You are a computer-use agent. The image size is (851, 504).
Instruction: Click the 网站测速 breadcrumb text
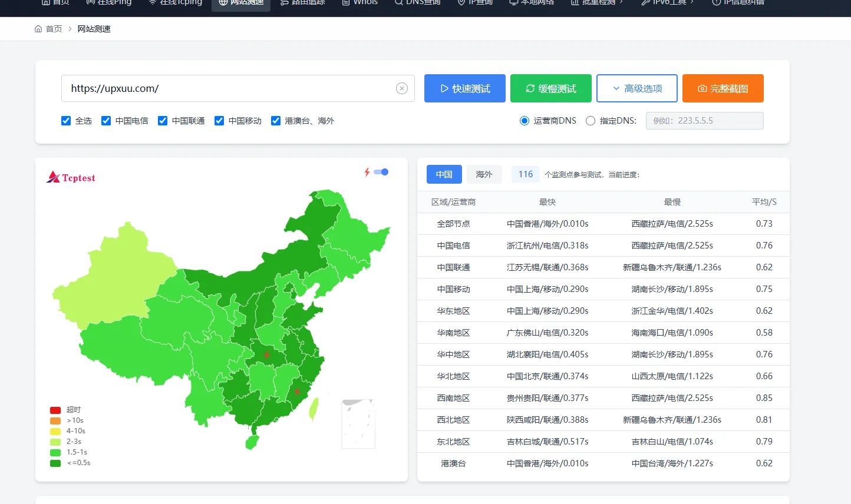[x=94, y=29]
